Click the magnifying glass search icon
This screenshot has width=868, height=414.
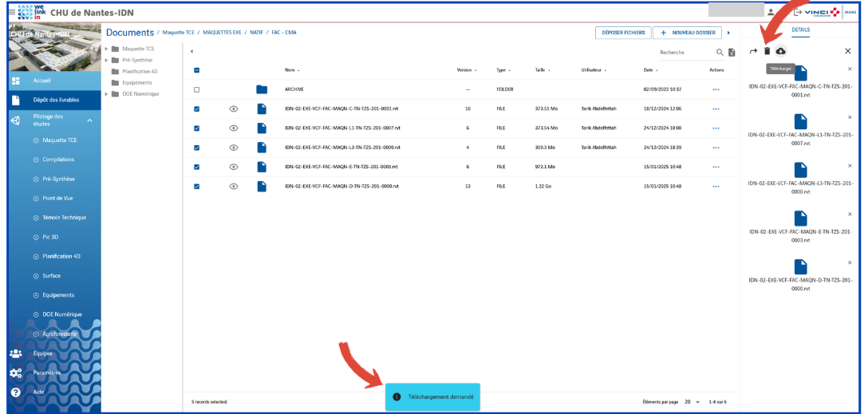click(x=720, y=53)
